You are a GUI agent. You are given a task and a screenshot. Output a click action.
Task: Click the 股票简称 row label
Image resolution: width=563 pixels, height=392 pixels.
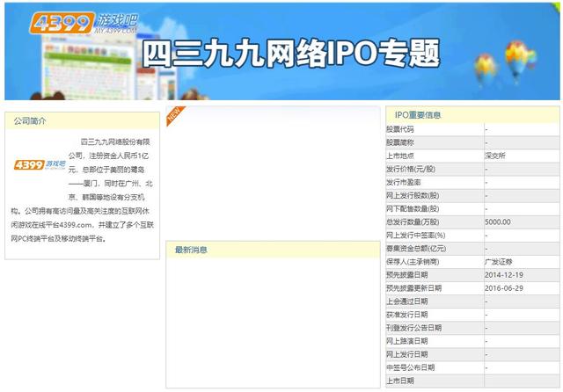[400, 142]
